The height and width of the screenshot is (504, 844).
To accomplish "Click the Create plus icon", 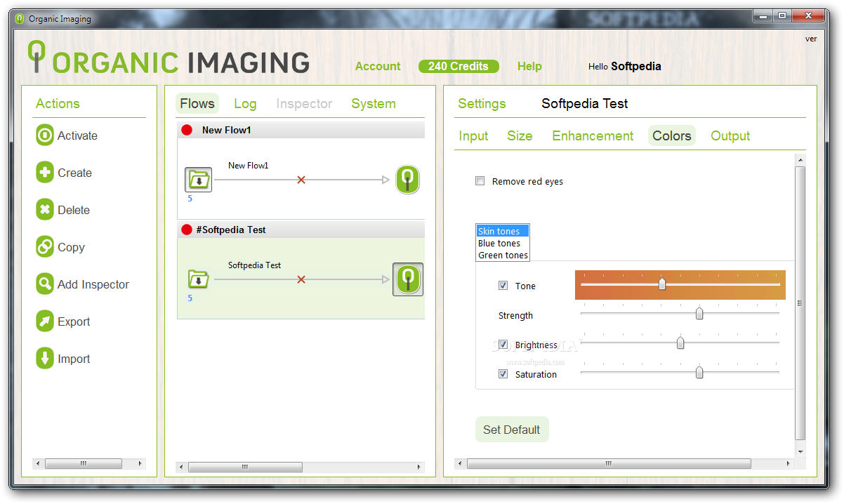I will coord(45,173).
